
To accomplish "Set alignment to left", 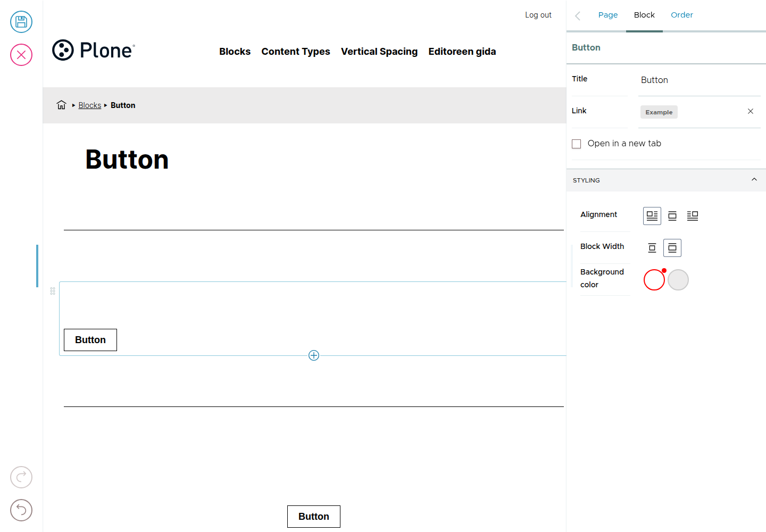I will point(652,215).
